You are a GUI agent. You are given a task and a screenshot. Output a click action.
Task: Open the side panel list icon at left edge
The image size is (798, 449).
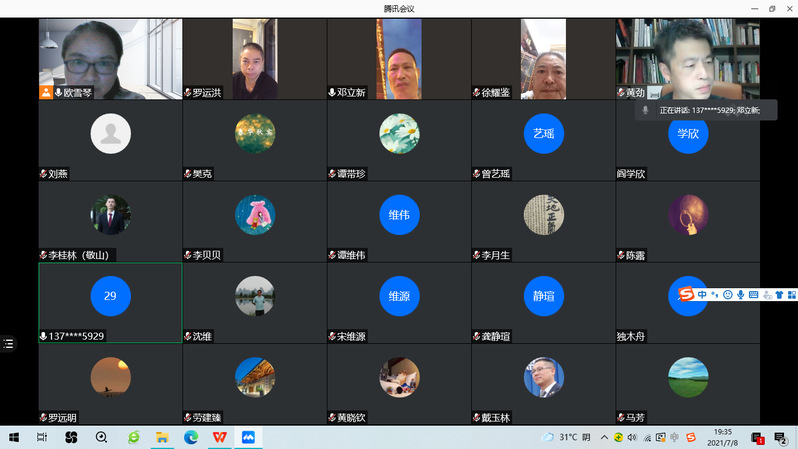click(8, 344)
